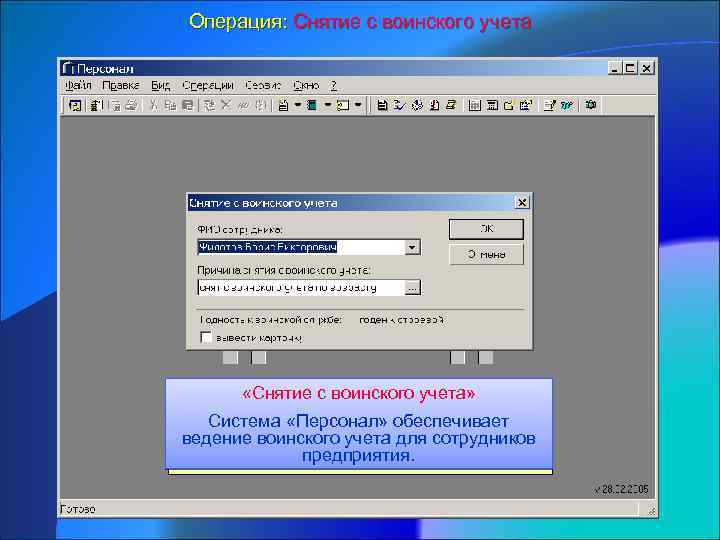720x540 pixels.
Task: Click the greyed icon right of the X delete icon
Action: (243, 105)
